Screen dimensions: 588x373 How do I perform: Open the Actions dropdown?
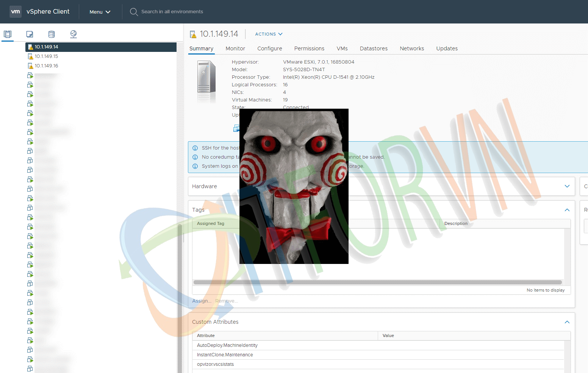pos(268,34)
